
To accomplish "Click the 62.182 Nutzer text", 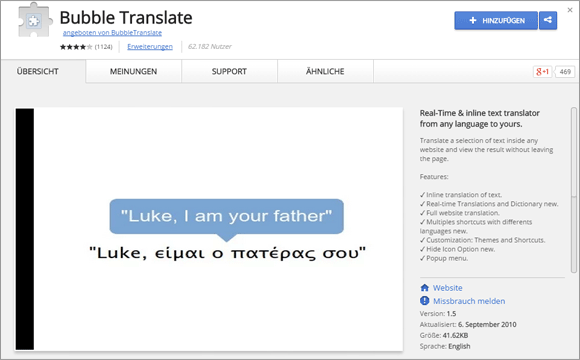I will coord(210,47).
